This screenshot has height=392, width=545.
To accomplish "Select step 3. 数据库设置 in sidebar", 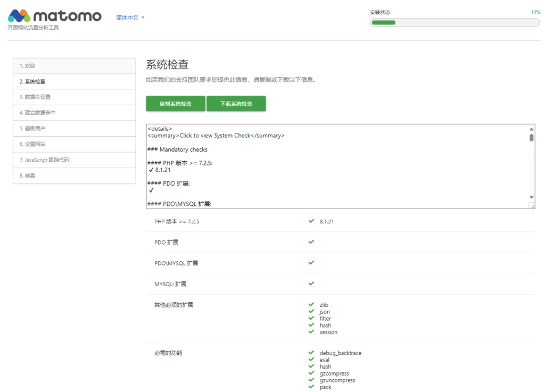I will (x=74, y=97).
